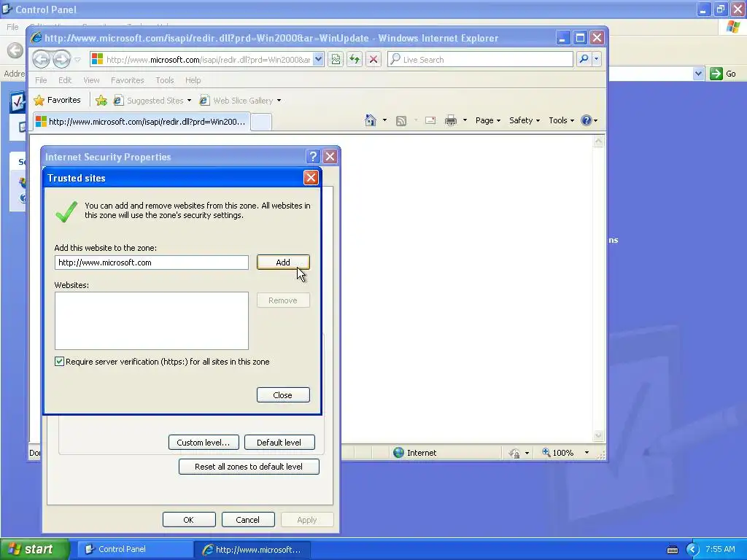747x560 pixels.
Task: Open the address bar URL dropdown
Action: (319, 60)
